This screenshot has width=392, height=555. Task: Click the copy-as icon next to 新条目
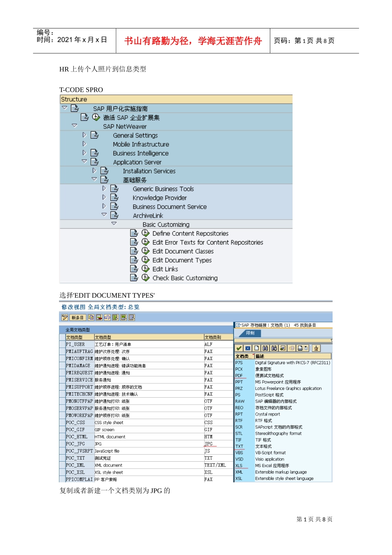[91, 318]
